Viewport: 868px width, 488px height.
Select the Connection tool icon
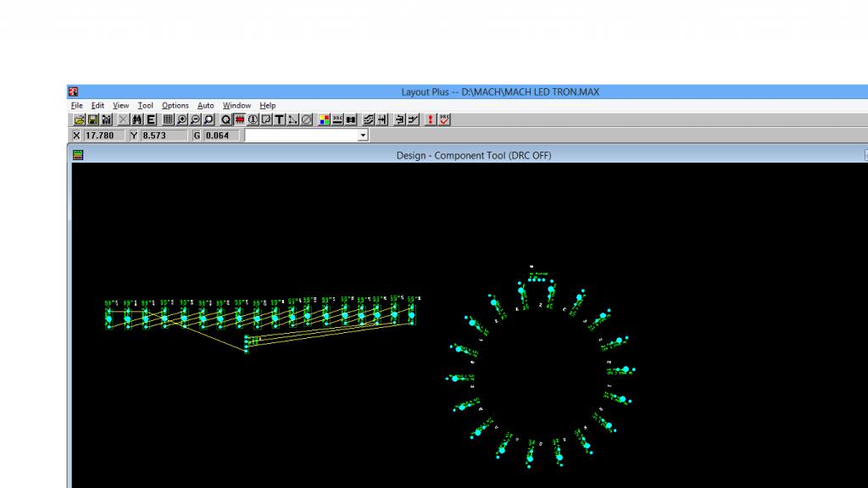pyautogui.click(x=292, y=119)
